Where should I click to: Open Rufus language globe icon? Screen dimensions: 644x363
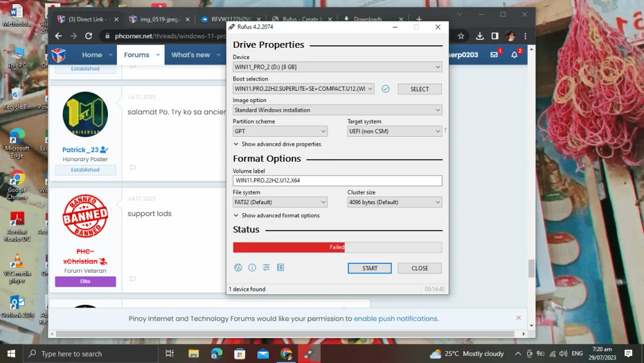238,267
